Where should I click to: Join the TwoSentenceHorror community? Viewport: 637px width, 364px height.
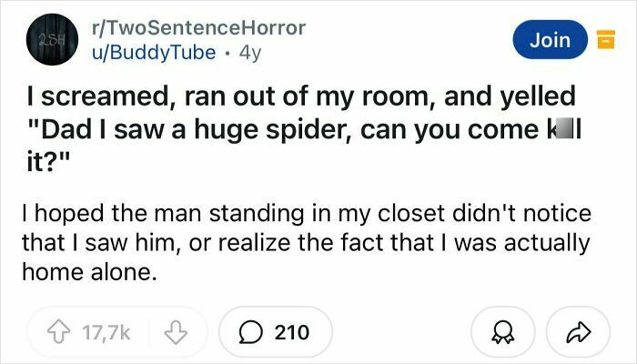click(x=550, y=39)
